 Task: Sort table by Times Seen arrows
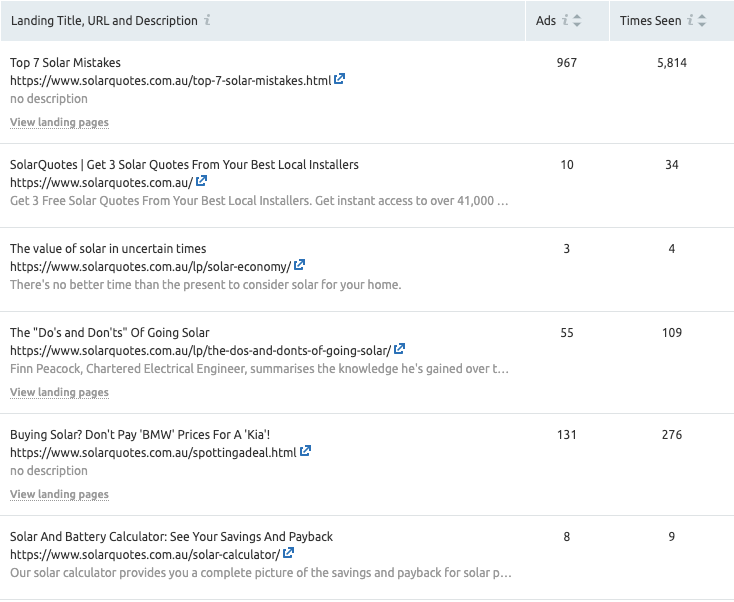(702, 21)
